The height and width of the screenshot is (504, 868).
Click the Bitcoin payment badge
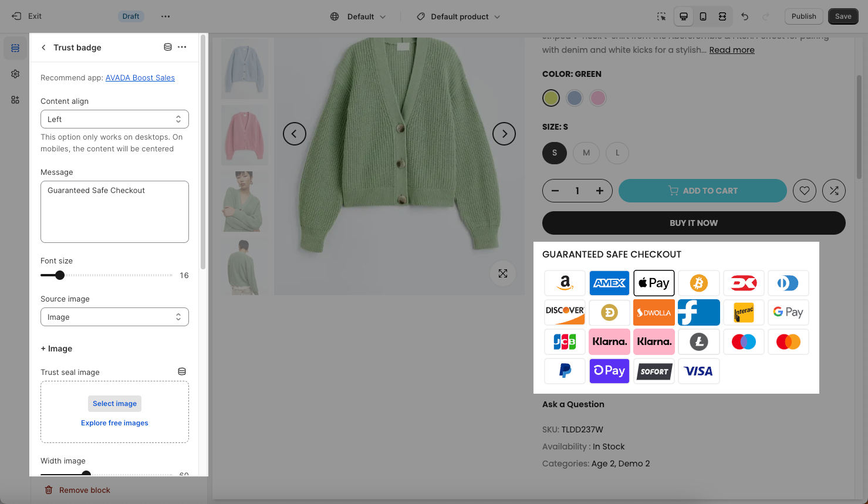(698, 283)
